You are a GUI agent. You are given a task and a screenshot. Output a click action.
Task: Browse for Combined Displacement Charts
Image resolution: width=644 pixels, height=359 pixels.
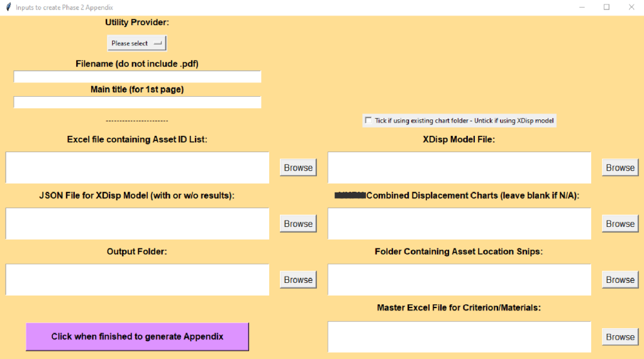pyautogui.click(x=620, y=224)
